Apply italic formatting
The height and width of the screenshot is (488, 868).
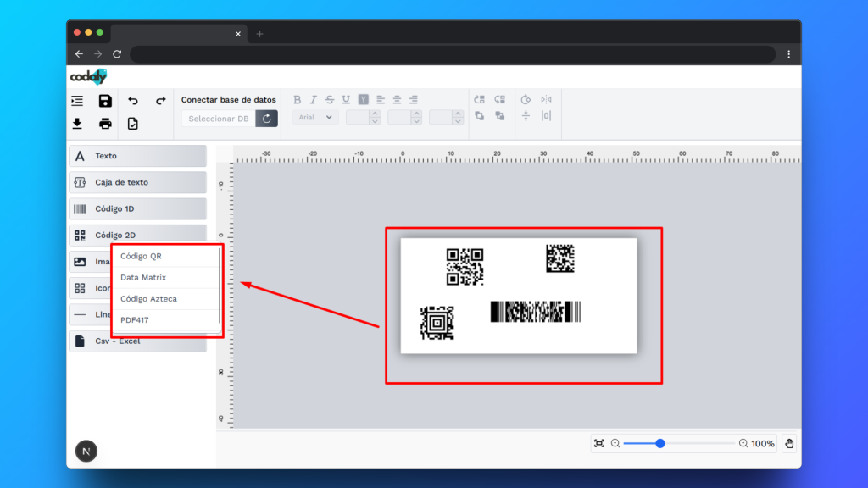pos(314,100)
